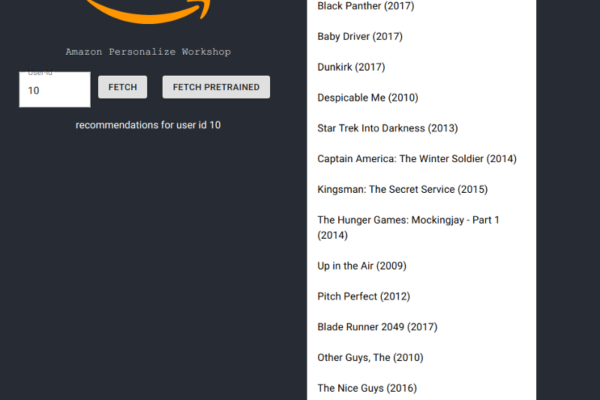This screenshot has width=600, height=400.
Task: Click the small User Id field label
Action: point(40,74)
